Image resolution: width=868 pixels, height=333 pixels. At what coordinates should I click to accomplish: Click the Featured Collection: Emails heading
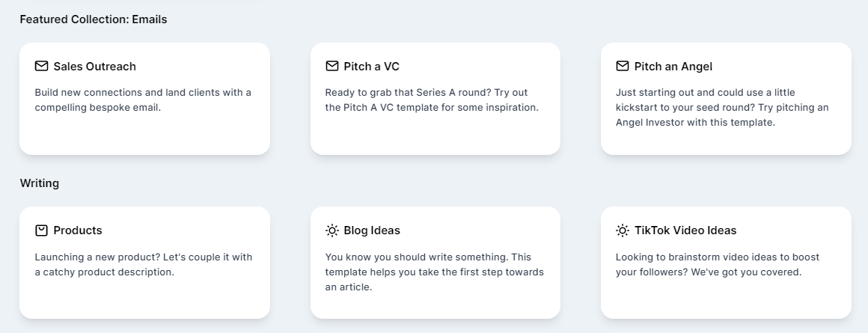click(94, 19)
